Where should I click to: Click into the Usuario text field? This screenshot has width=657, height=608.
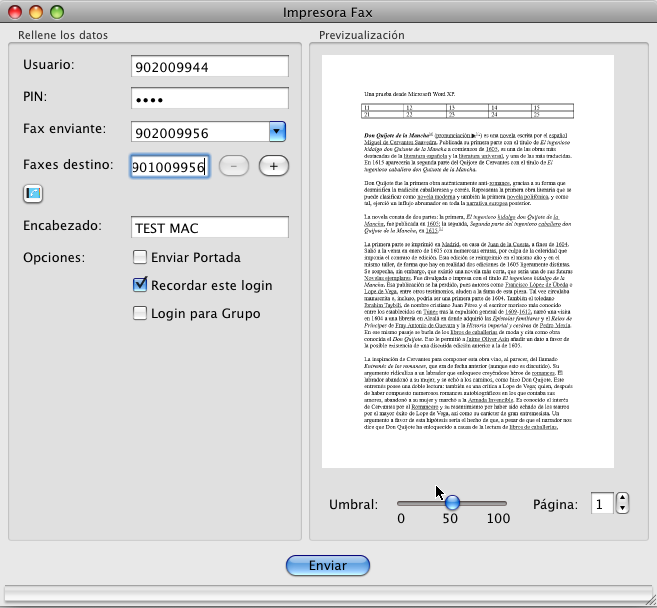[x=209, y=67]
